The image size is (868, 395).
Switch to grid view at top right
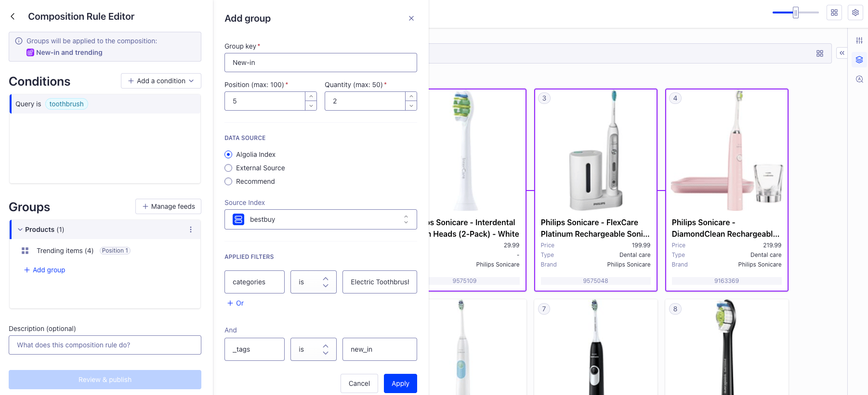[x=834, y=13]
